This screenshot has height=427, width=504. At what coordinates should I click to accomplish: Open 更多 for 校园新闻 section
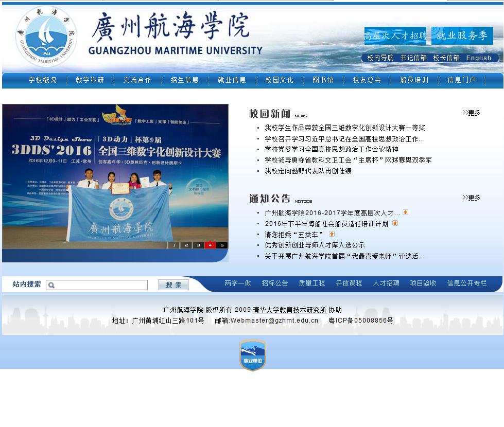(471, 113)
